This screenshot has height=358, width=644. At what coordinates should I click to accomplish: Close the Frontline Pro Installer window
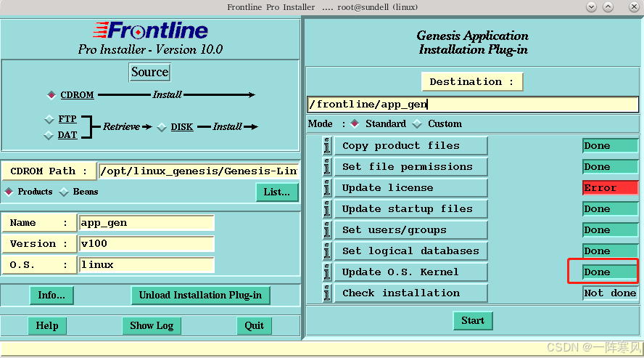point(634,7)
